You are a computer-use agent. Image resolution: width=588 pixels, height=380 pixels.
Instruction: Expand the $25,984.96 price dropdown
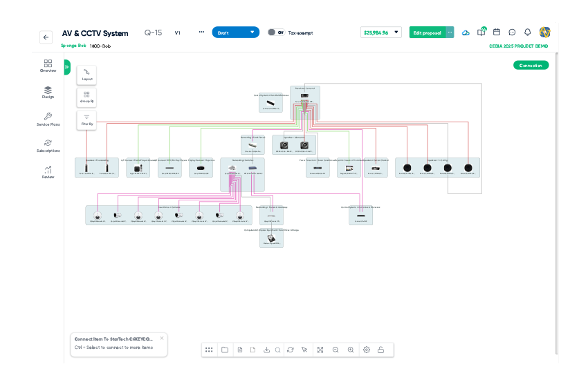point(397,32)
